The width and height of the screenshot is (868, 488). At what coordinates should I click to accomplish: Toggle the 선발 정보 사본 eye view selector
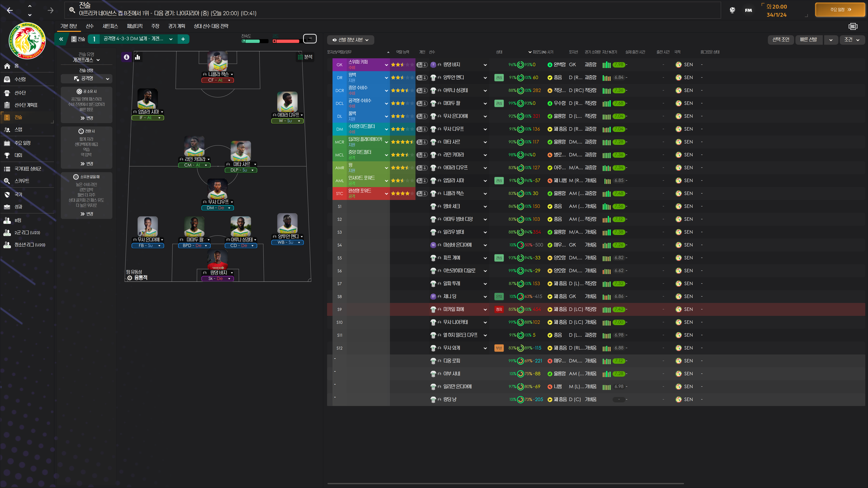click(x=350, y=40)
